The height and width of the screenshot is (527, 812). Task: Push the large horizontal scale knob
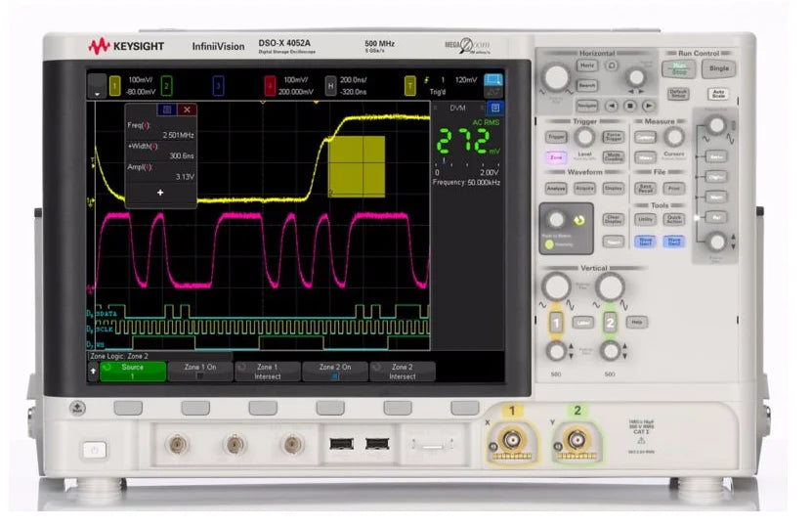coord(557,77)
